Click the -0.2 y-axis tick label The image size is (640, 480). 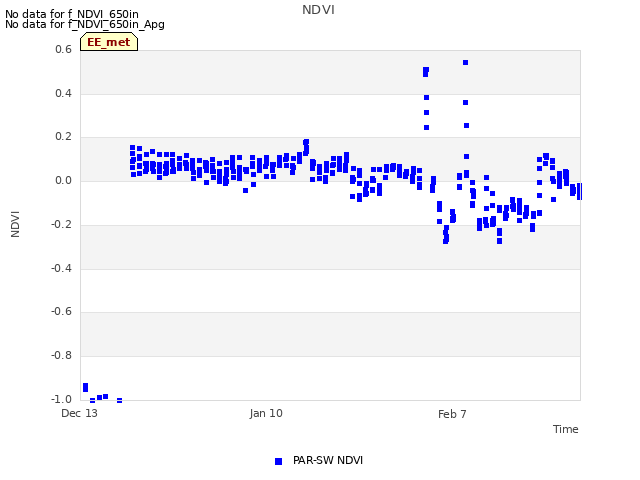point(62,224)
